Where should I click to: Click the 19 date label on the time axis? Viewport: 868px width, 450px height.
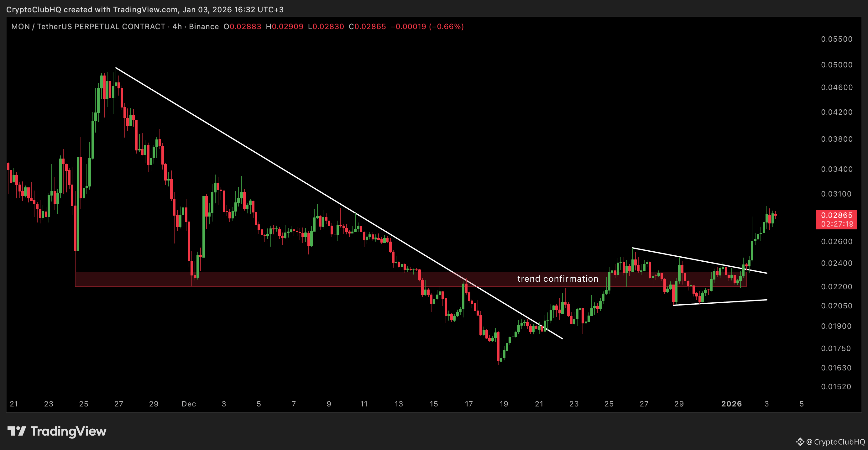504,404
